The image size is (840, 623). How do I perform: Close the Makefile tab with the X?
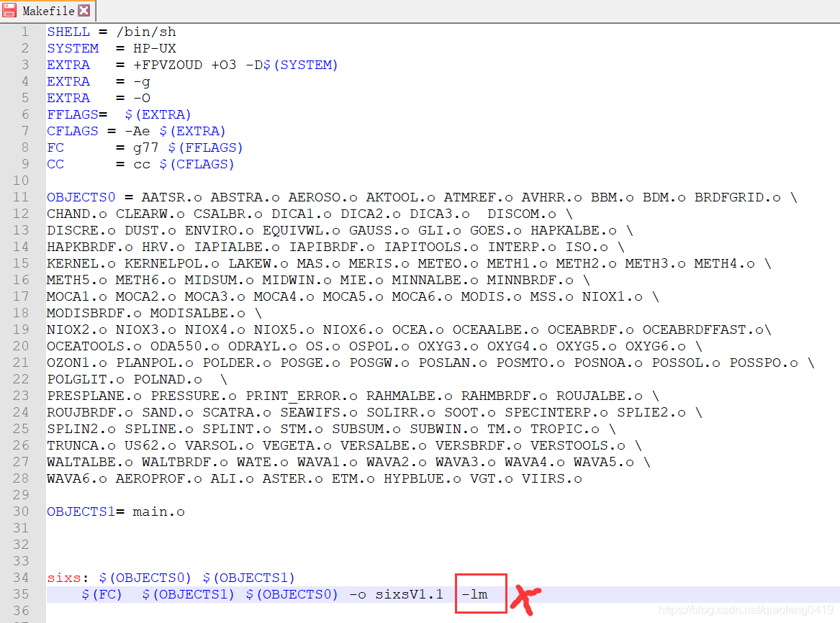pyautogui.click(x=84, y=11)
